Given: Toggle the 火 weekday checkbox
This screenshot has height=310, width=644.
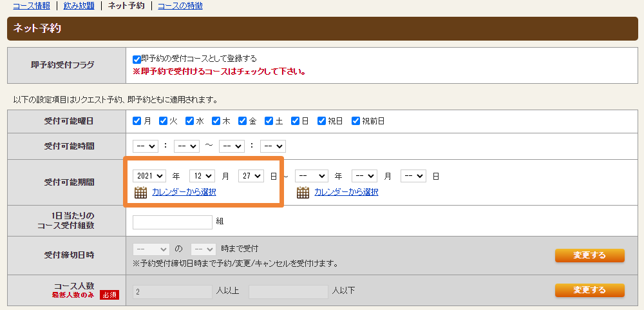Looking at the screenshot, I should (163, 121).
